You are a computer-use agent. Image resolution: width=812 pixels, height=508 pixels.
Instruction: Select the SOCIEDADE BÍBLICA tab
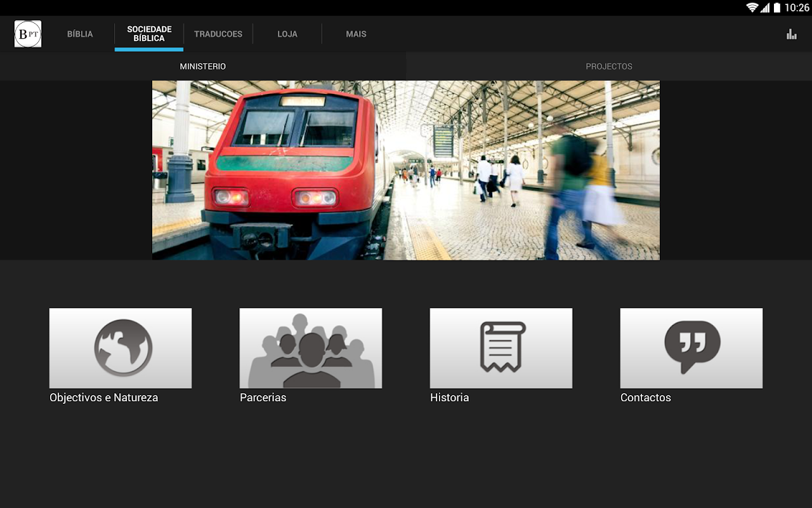[x=149, y=34]
